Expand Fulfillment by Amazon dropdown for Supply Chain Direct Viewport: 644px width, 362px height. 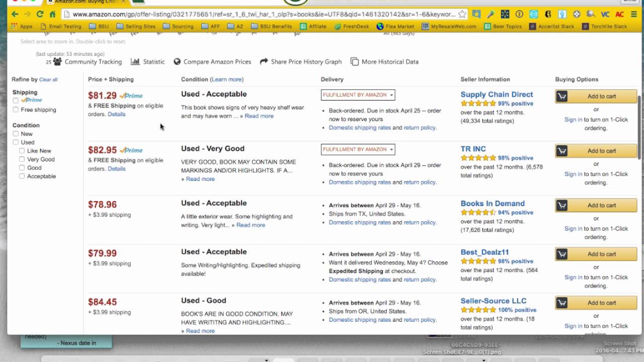coord(358,95)
